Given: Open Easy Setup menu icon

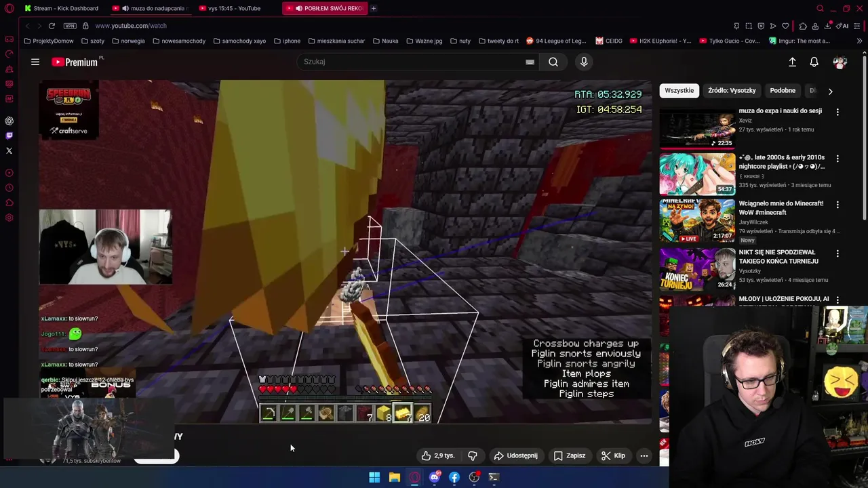Looking at the screenshot, I should pos(857,26).
